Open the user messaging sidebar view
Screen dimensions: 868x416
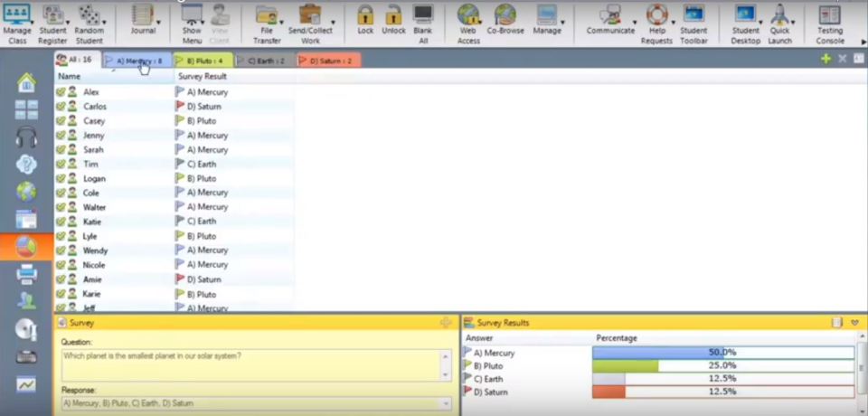pyautogui.click(x=26, y=301)
